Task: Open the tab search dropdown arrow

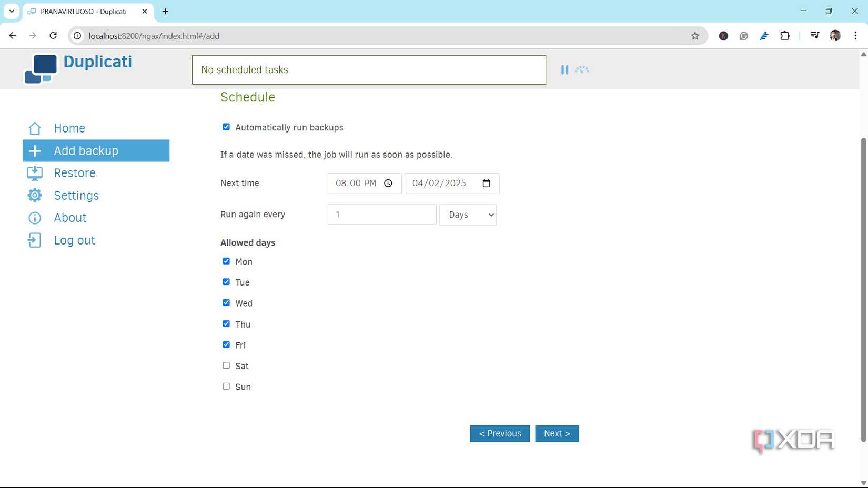Action: coord(12,11)
